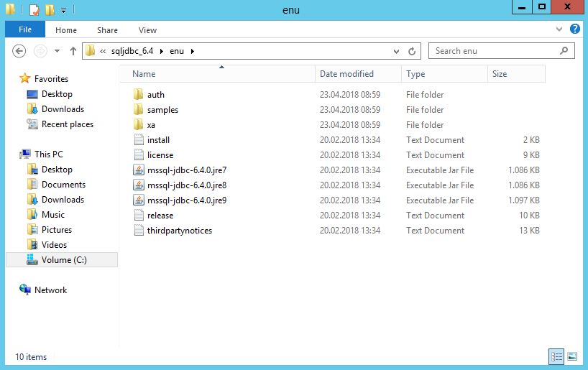Open Desktop under This PC
This screenshot has height=370, width=588.
click(x=57, y=170)
